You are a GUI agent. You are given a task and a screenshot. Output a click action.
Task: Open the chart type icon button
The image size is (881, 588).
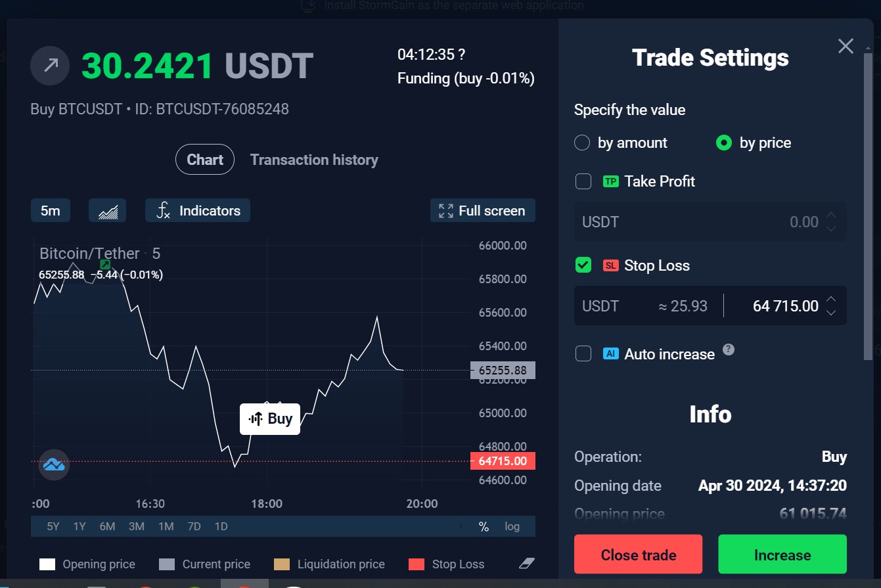coord(107,211)
